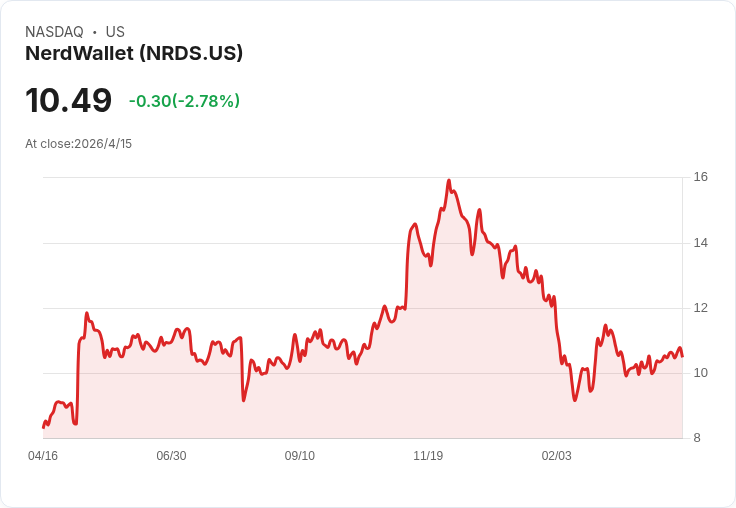Select the 06/30 date axis label
This screenshot has height=508, width=736.
click(171, 455)
